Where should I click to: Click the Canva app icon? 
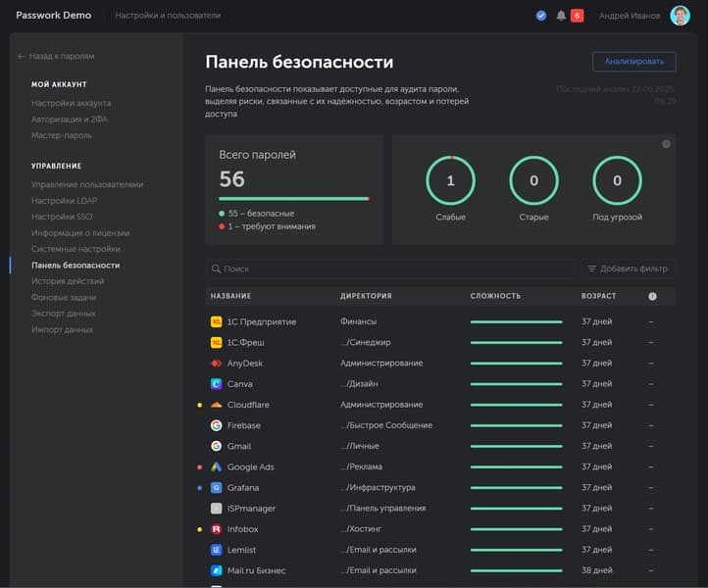click(x=216, y=384)
